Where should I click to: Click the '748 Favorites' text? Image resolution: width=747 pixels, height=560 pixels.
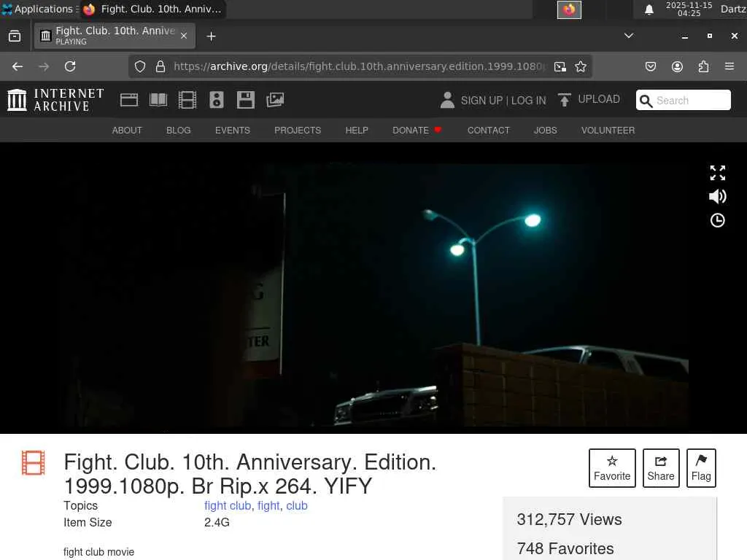565,548
